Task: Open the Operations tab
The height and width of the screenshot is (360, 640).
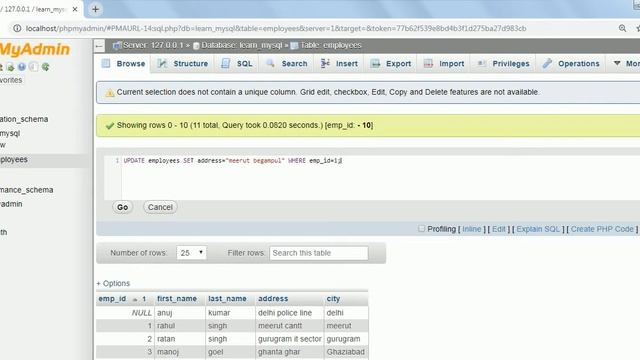Action: (571, 64)
